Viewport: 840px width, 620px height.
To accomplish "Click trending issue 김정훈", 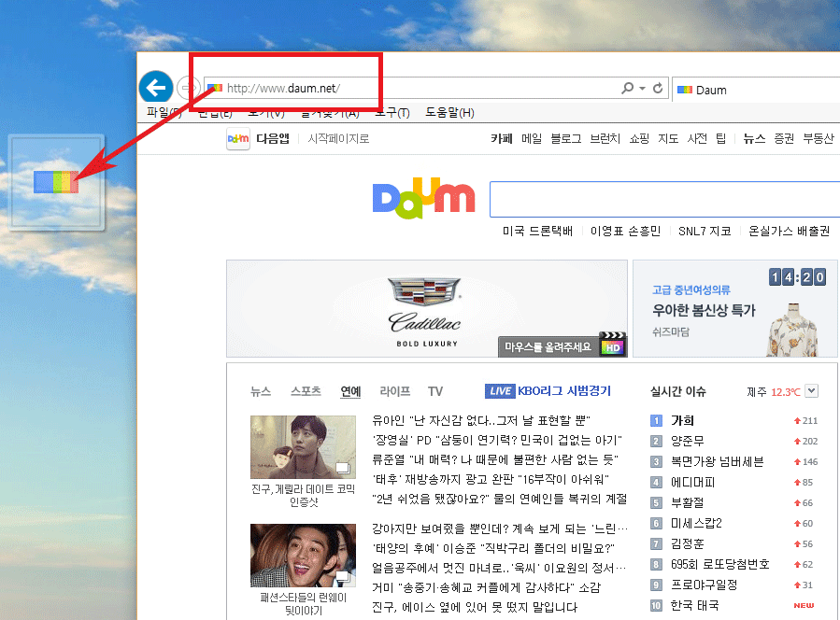I will click(x=688, y=543).
